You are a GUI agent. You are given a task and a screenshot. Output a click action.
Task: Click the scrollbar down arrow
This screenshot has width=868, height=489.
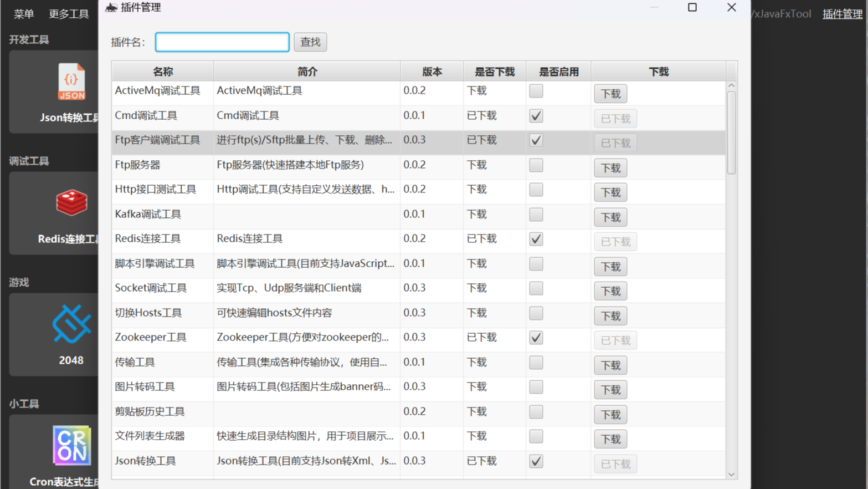tap(731, 475)
